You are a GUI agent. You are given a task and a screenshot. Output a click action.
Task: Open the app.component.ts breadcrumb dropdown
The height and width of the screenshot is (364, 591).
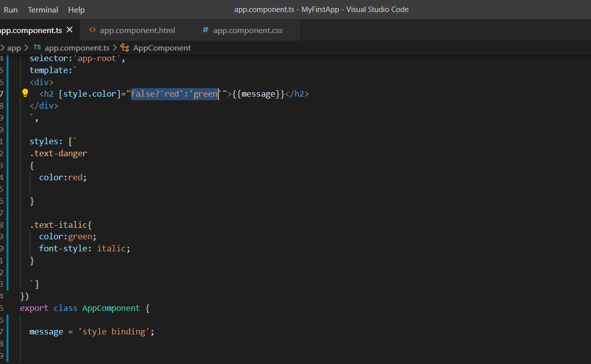tap(78, 48)
